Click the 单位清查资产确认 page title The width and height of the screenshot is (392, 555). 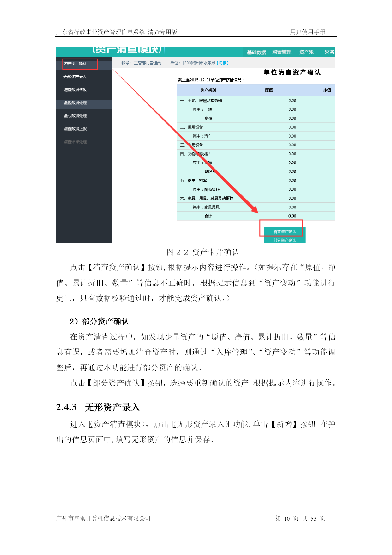click(x=292, y=72)
